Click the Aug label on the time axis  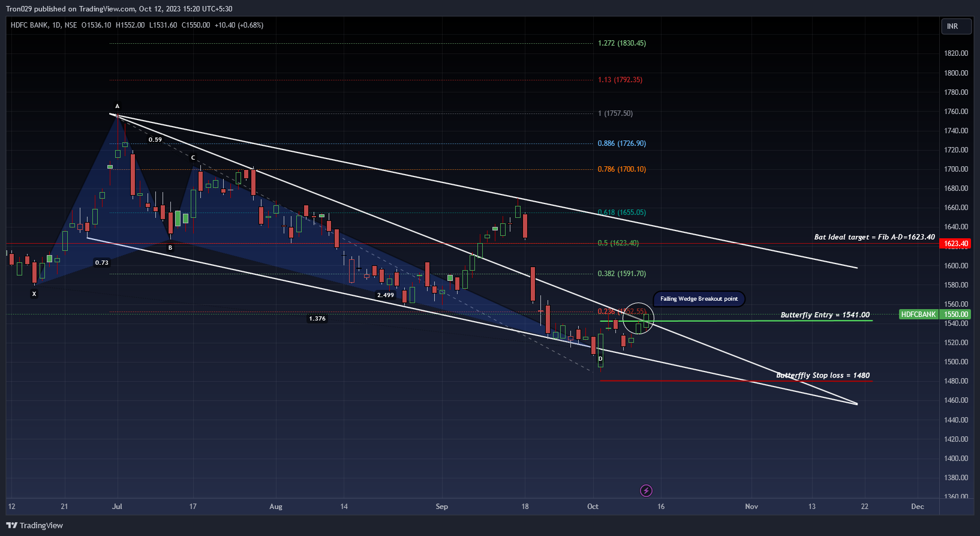pos(276,507)
